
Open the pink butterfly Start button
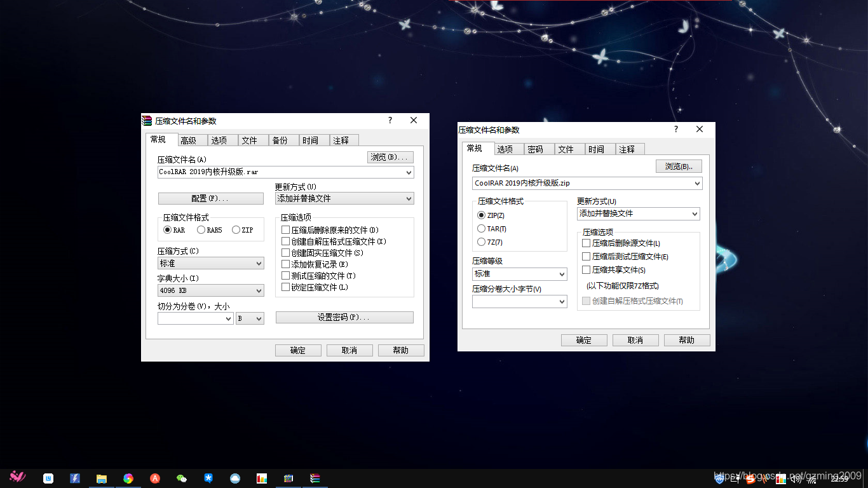18,477
